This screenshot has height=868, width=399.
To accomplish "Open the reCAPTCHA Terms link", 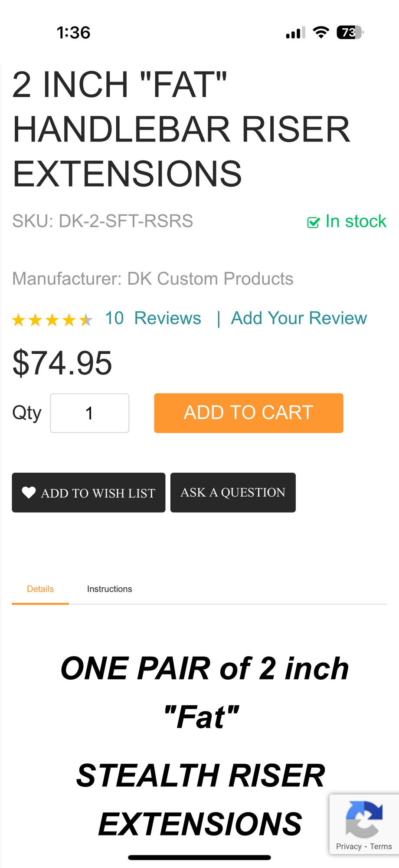I will tap(381, 846).
